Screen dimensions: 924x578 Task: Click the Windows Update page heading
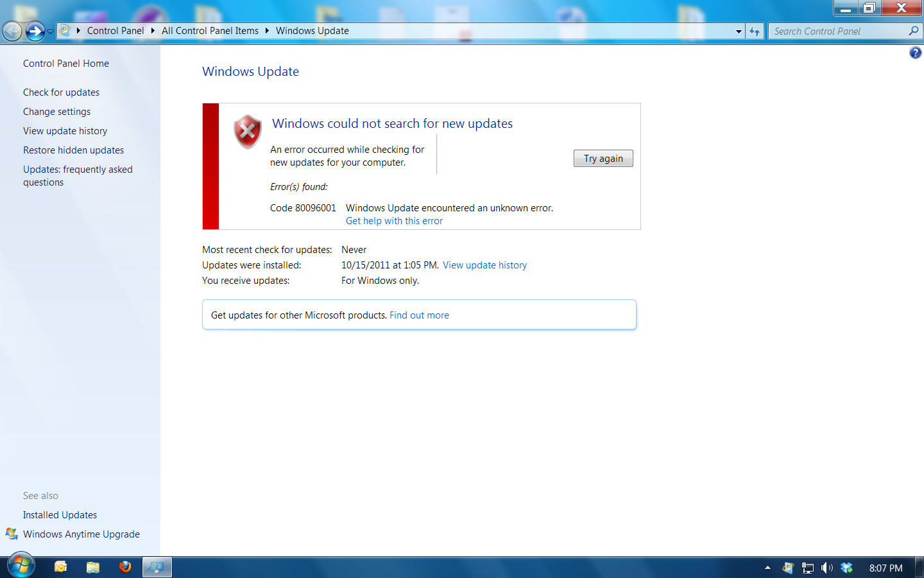[250, 71]
